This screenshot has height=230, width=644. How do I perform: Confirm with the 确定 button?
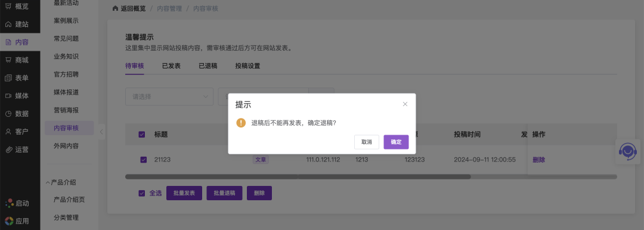tap(396, 142)
